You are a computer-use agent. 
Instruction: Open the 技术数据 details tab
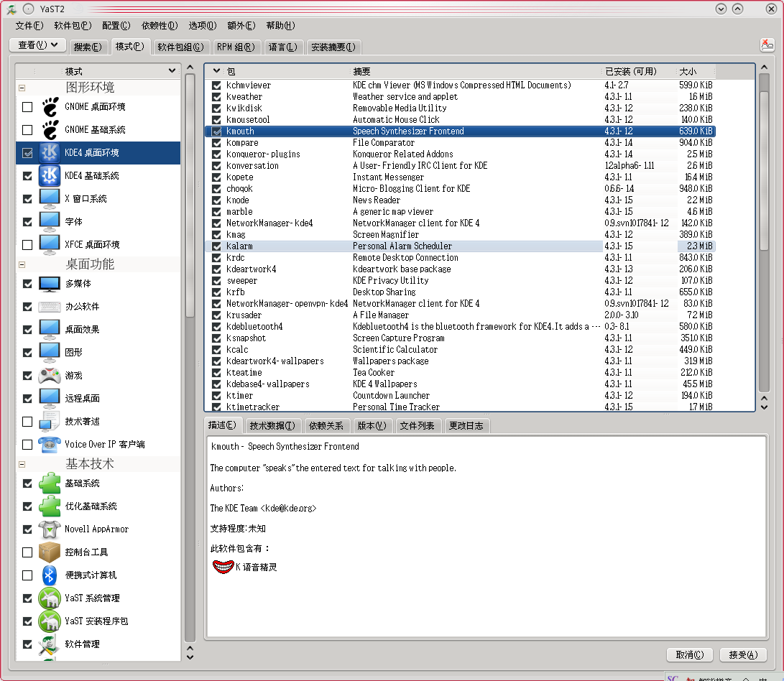click(272, 425)
